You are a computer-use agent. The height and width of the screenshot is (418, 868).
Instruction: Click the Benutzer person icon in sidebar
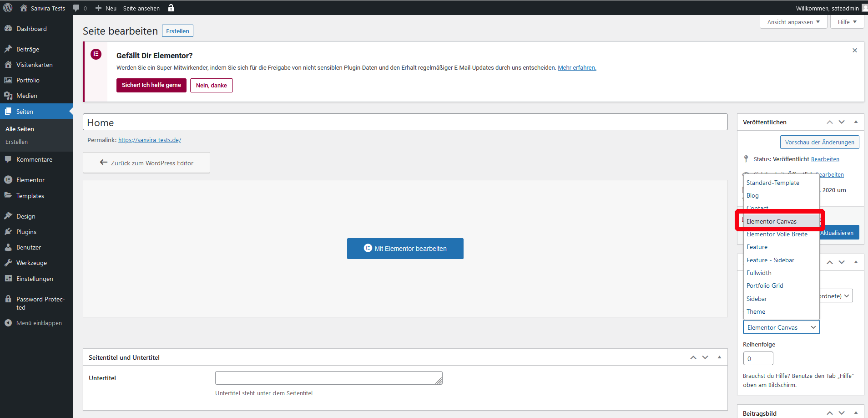pyautogui.click(x=8, y=247)
